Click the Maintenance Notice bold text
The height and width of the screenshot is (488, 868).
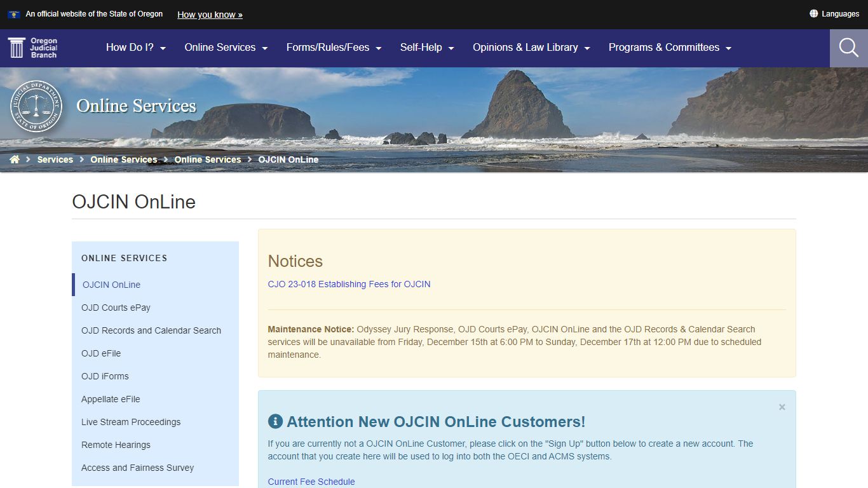tap(311, 329)
